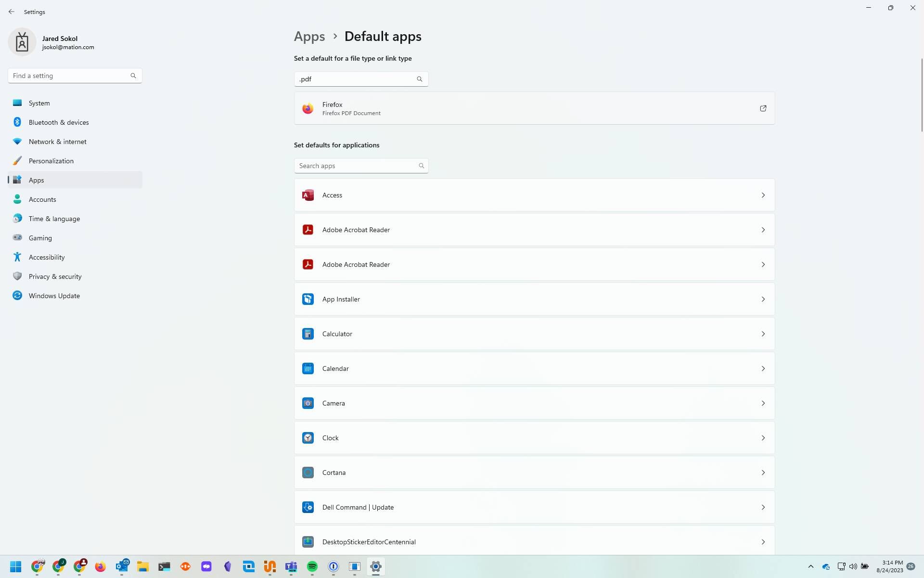The width and height of the screenshot is (924, 578).
Task: Click the Search apps input field
Action: [359, 165]
